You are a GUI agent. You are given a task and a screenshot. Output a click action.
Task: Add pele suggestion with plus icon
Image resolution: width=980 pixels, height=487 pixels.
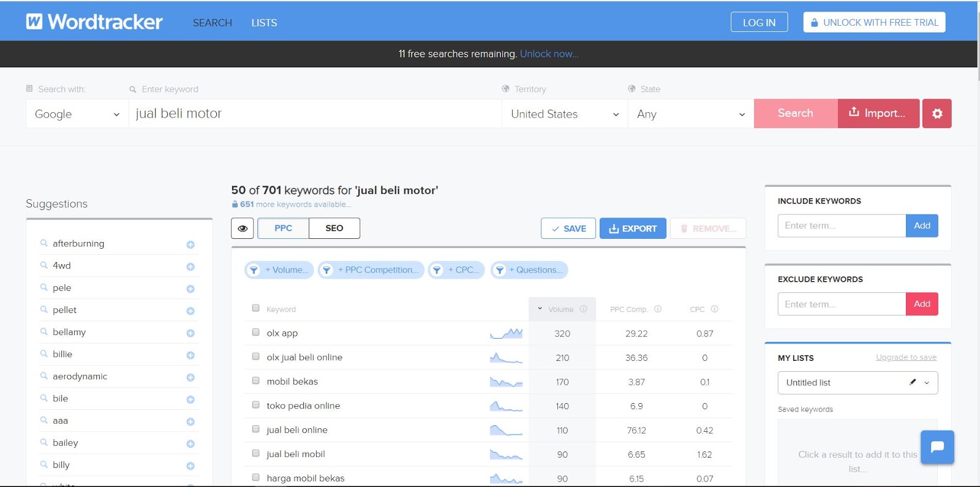coord(190,289)
